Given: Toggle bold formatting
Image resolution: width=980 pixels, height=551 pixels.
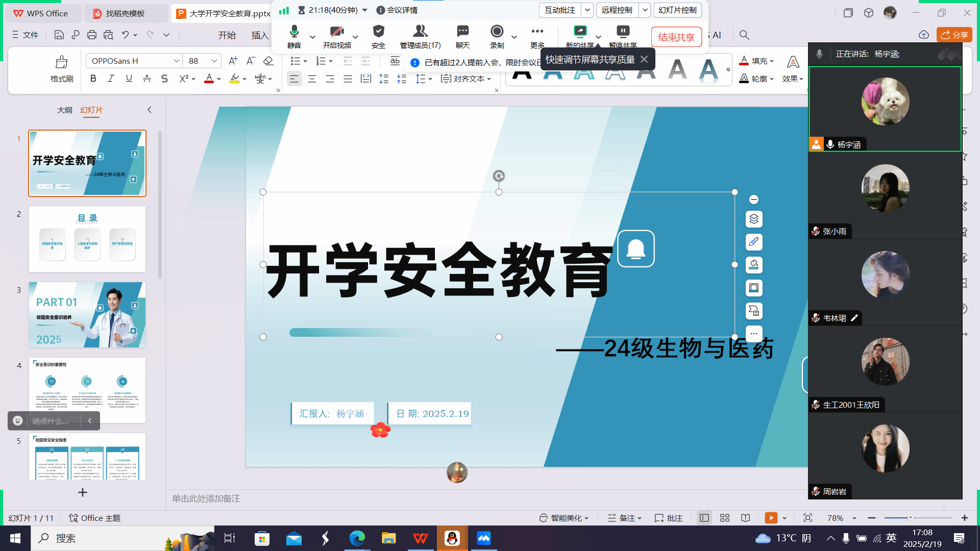Looking at the screenshot, I should (93, 79).
